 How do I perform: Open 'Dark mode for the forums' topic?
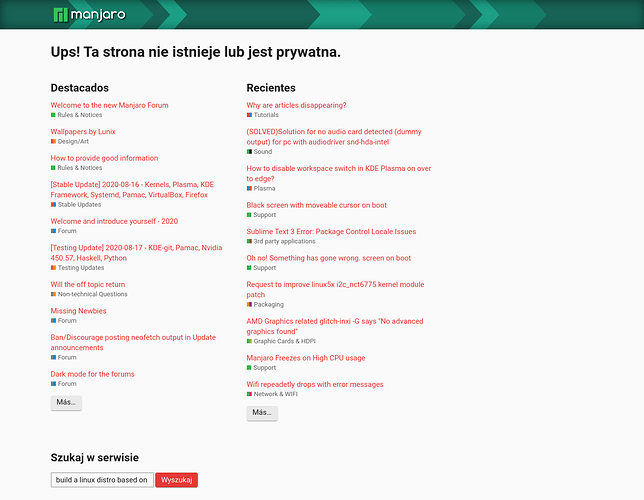coord(92,374)
